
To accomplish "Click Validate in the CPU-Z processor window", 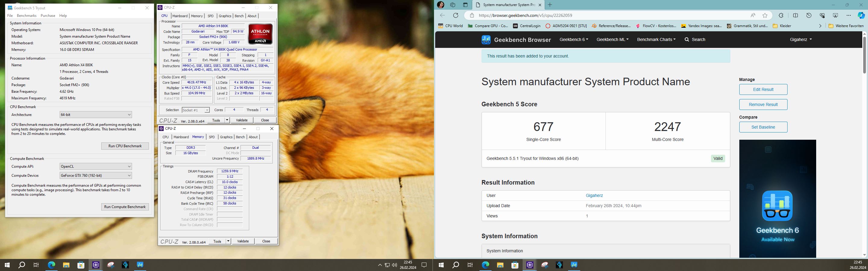I will tap(242, 120).
